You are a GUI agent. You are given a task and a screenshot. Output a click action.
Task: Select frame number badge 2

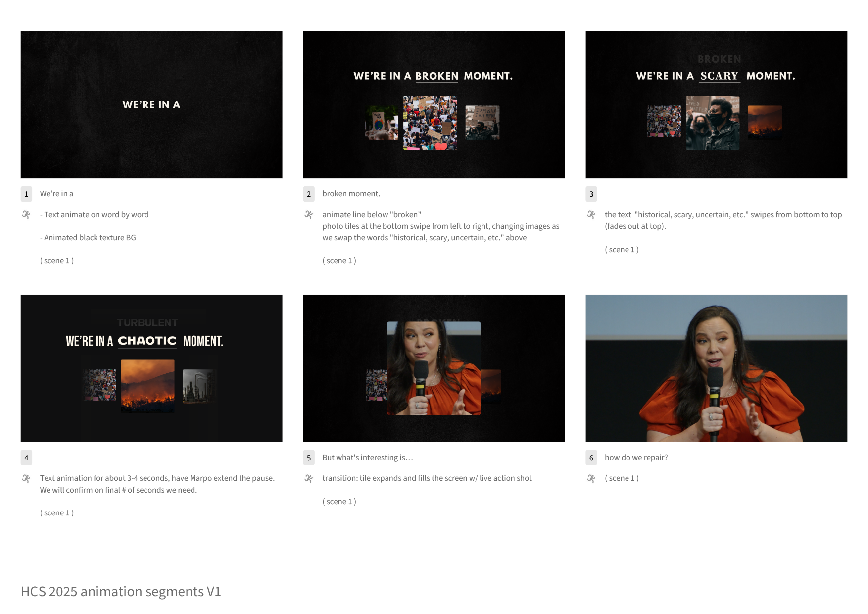coord(309,194)
